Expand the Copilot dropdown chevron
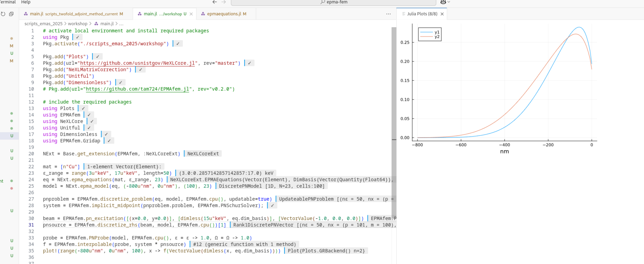This screenshot has width=644, height=264. tap(449, 2)
